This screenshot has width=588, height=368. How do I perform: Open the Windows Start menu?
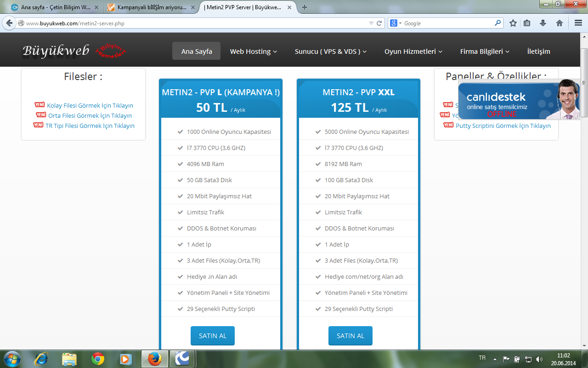point(12,358)
